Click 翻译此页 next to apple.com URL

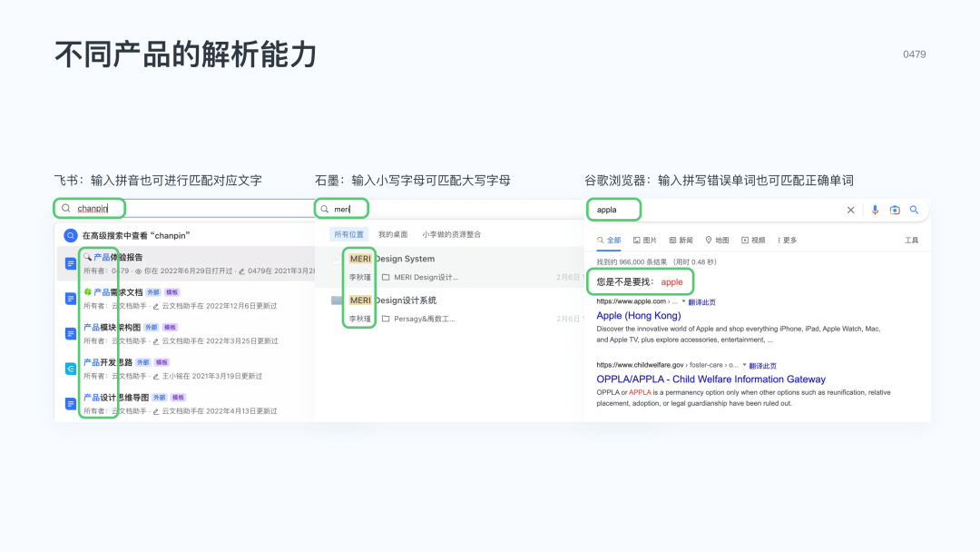click(x=701, y=302)
